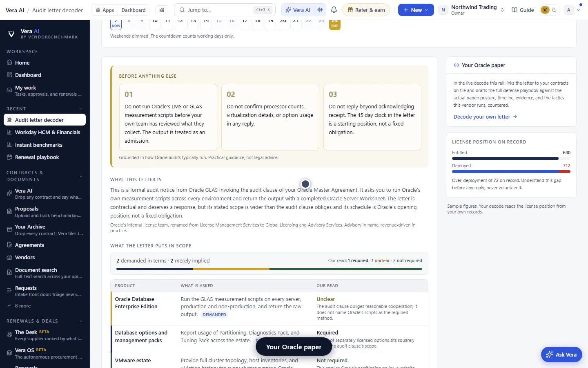The height and width of the screenshot is (368, 588).
Task: Open the New dropdown menu
Action: tap(416, 10)
